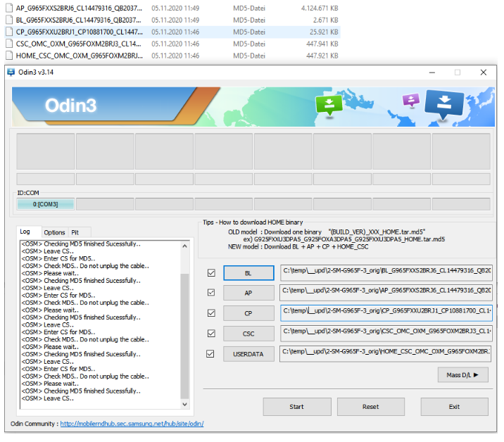Click the file icon next to CSC_OMC_OXM
Viewport: 504px width, 442px height.
10,44
